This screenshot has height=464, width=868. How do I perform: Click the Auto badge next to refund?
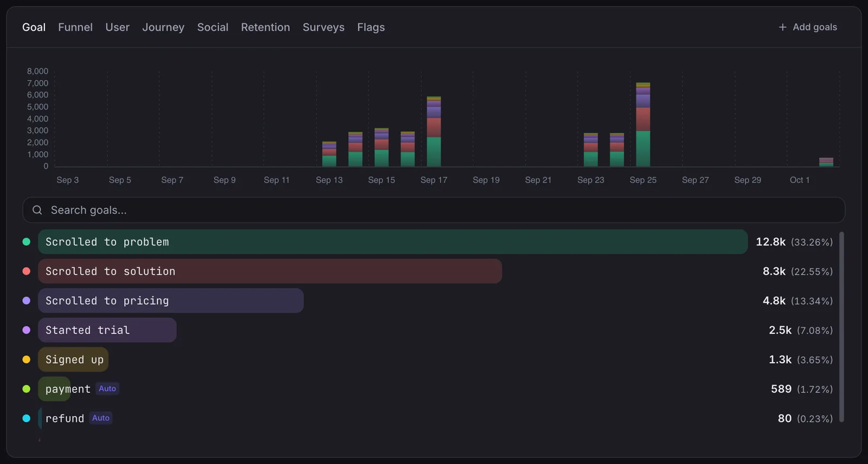[101, 417]
